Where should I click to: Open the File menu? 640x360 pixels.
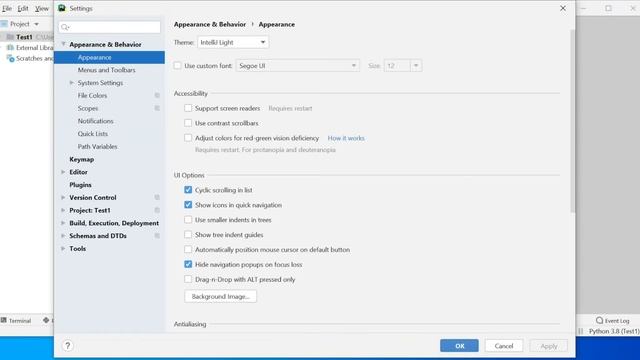pos(7,8)
